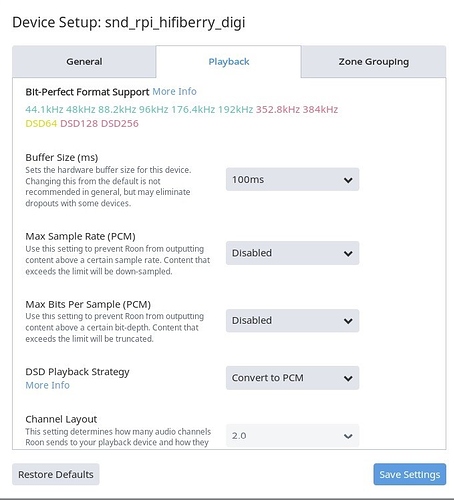Open the Zone Grouping tab

click(374, 62)
